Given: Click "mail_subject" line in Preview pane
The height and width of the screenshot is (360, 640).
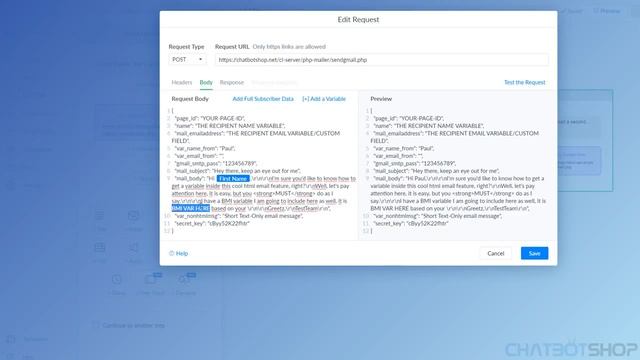Looking at the screenshot, I should tap(437, 171).
